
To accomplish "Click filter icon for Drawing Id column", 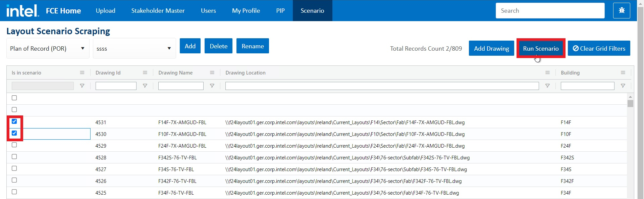I will tap(145, 86).
